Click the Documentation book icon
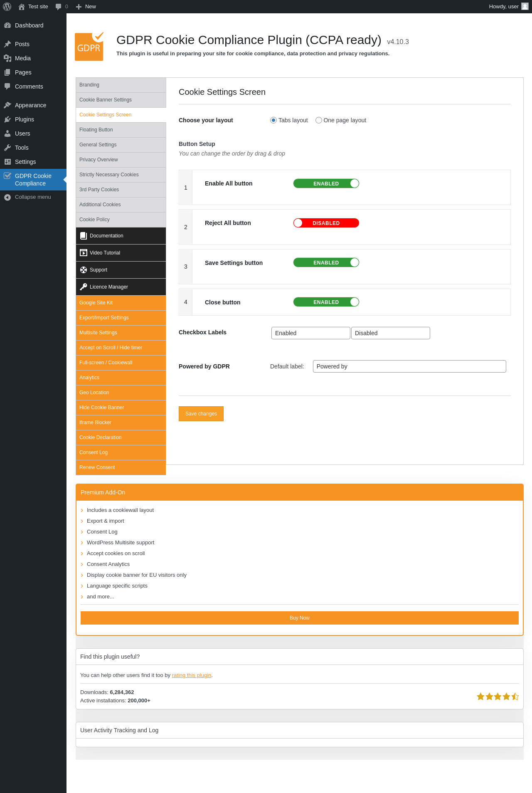 click(84, 236)
